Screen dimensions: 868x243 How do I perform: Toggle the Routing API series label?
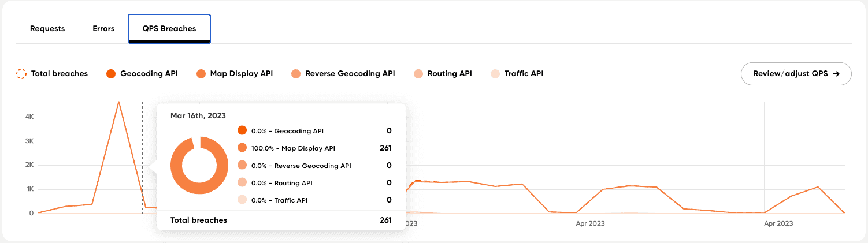click(449, 74)
